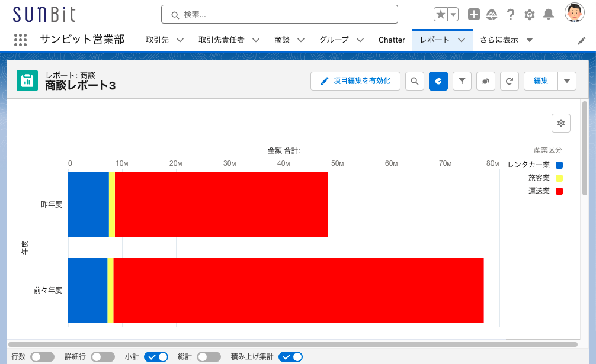Select the レポート tab
596x364 pixels.
pyautogui.click(x=434, y=40)
